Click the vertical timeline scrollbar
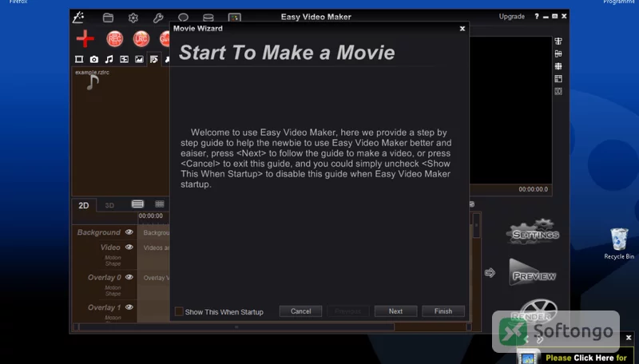 (x=476, y=226)
